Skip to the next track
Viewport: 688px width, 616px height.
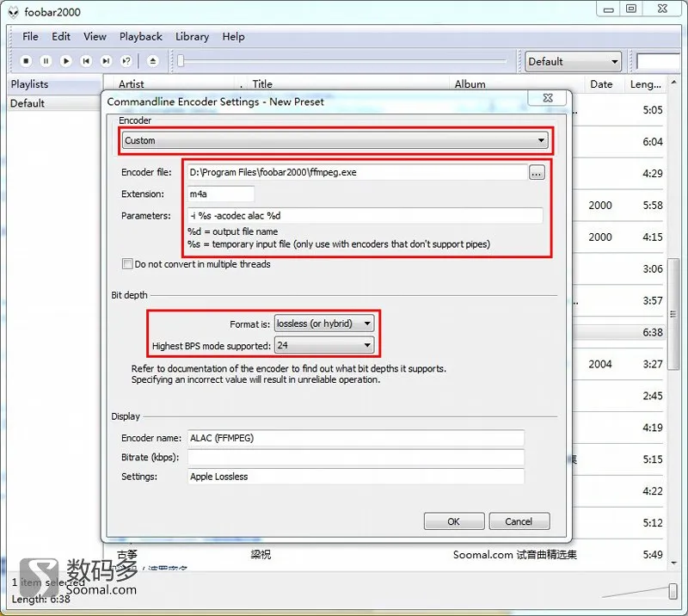(106, 61)
